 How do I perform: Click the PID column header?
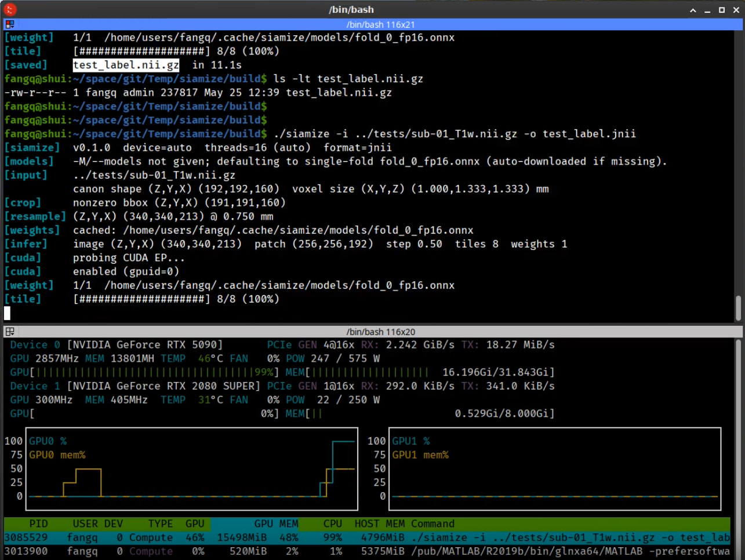(x=38, y=523)
